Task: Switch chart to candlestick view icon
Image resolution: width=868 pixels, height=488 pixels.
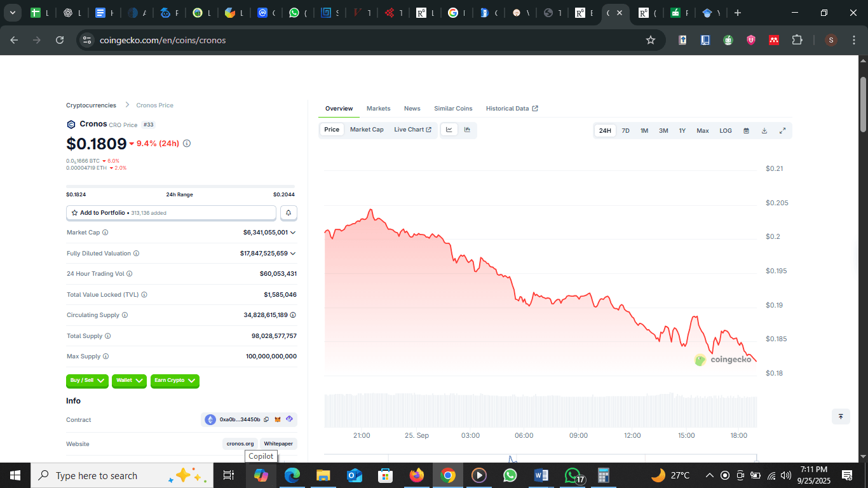Action: point(467,130)
